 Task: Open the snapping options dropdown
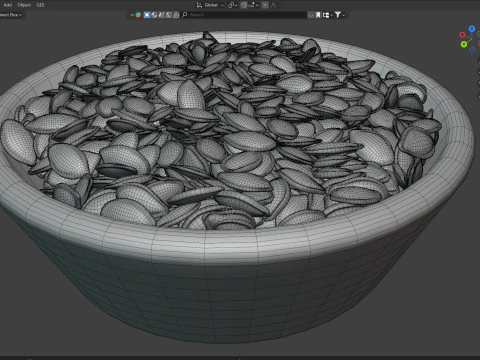(253, 5)
